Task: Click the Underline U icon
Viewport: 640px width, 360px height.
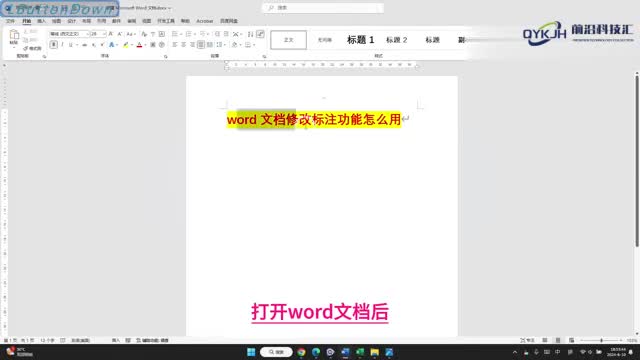Action: [70, 45]
